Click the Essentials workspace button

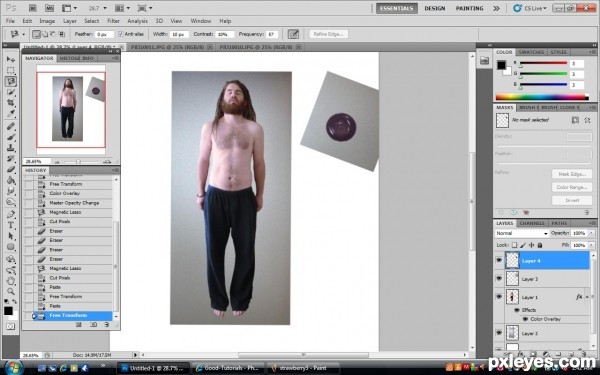(x=397, y=8)
